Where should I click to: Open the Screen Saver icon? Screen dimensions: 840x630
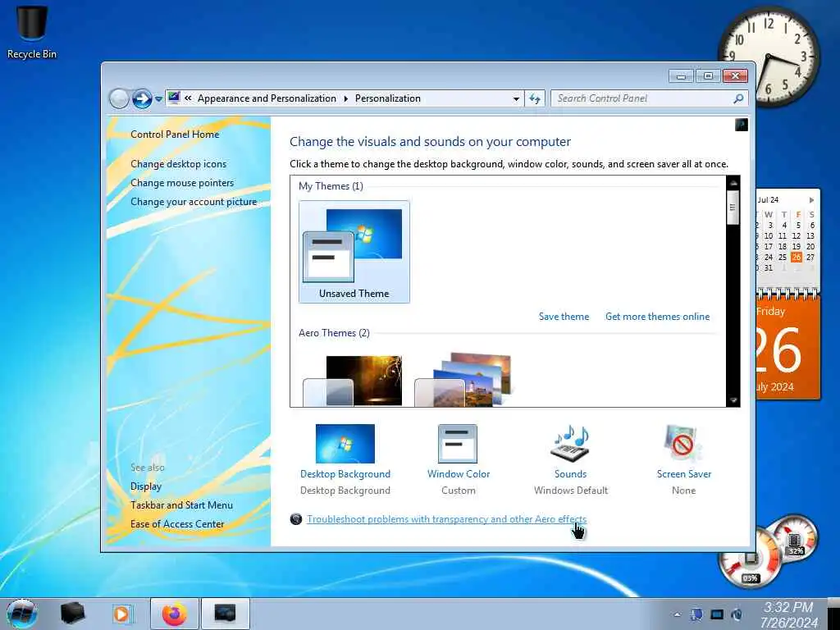[x=682, y=444]
